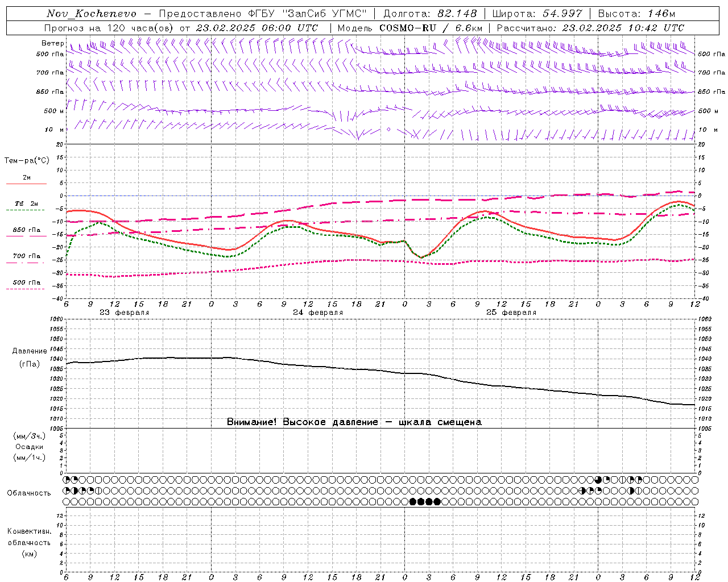
Task: Click the '(мм/1ч.)' precipitation unit label
Action: point(30,458)
